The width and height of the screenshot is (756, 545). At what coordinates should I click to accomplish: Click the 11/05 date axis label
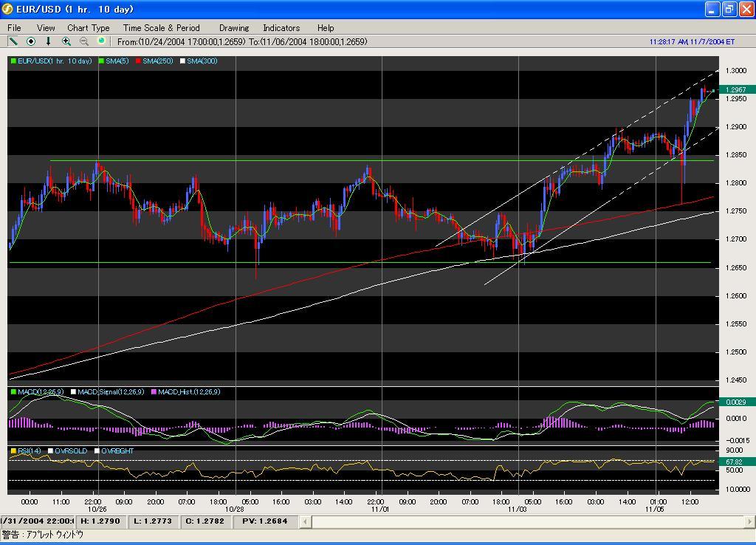[x=655, y=510]
